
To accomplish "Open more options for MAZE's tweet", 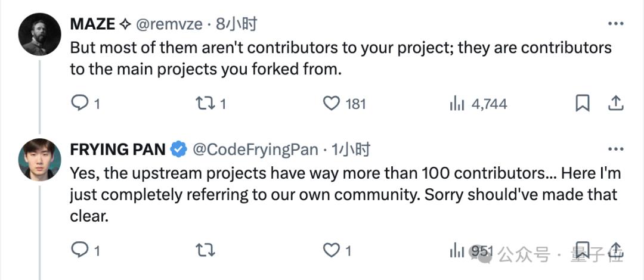I will pos(615,24).
